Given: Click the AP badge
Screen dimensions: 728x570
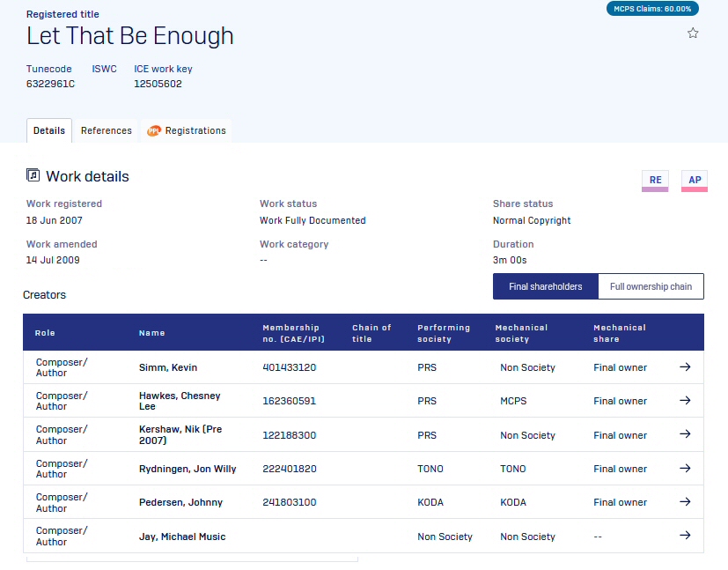Looking at the screenshot, I should point(695,180).
